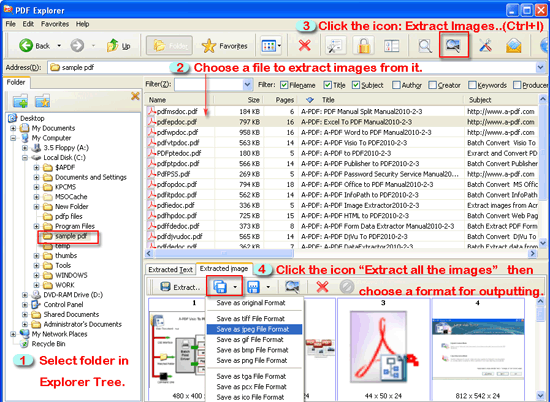Click the Forward navigation arrow icon
This screenshot has width=550, height=402.
pos(77,46)
